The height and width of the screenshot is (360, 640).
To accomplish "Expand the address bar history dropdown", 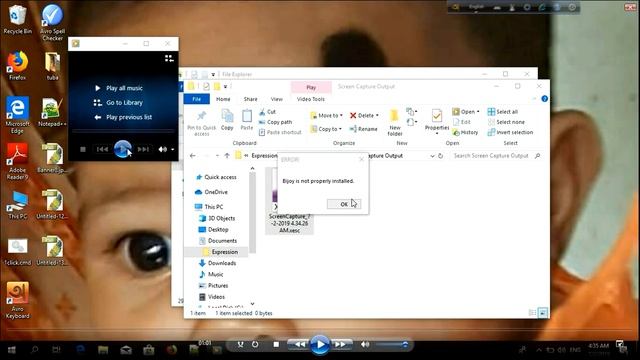I will coord(432,156).
